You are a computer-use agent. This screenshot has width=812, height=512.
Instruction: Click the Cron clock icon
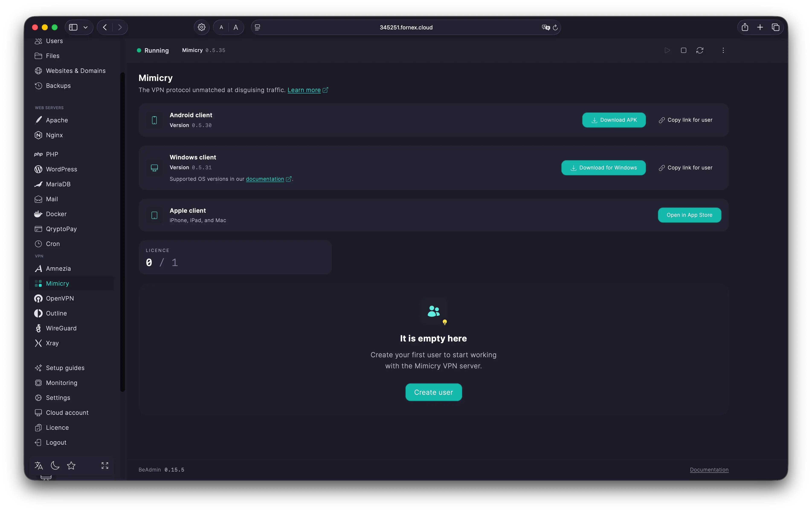pyautogui.click(x=38, y=244)
